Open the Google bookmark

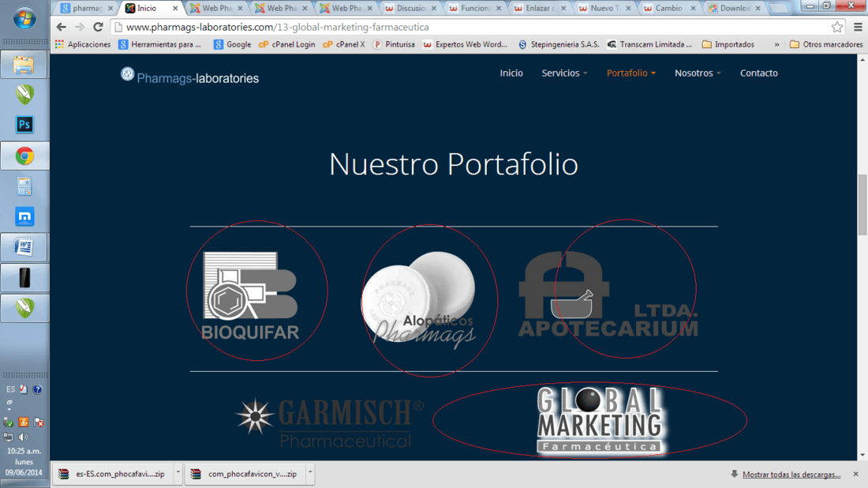tap(233, 44)
